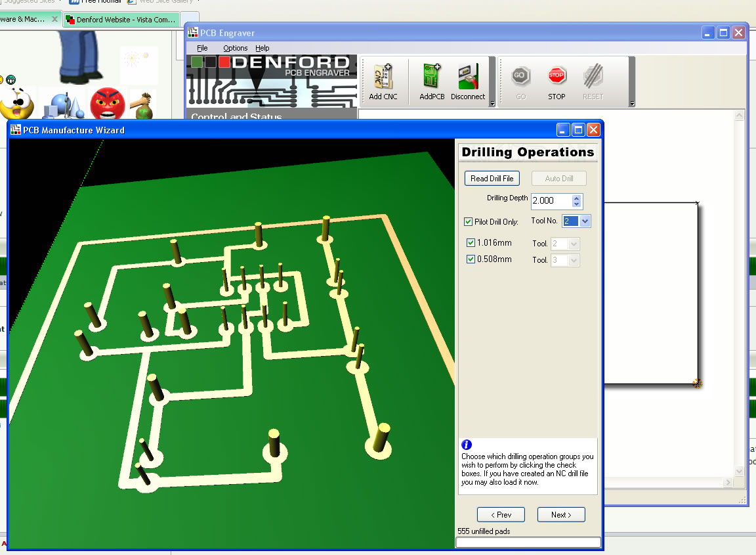
Task: Click scroll up arrow in PCB Engraver pane
Action: click(x=739, y=116)
